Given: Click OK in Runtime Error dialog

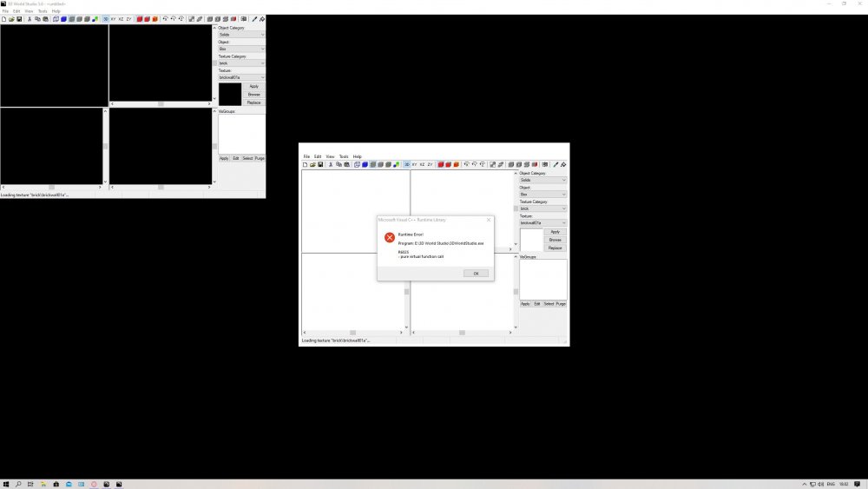Looking at the screenshot, I should point(476,274).
